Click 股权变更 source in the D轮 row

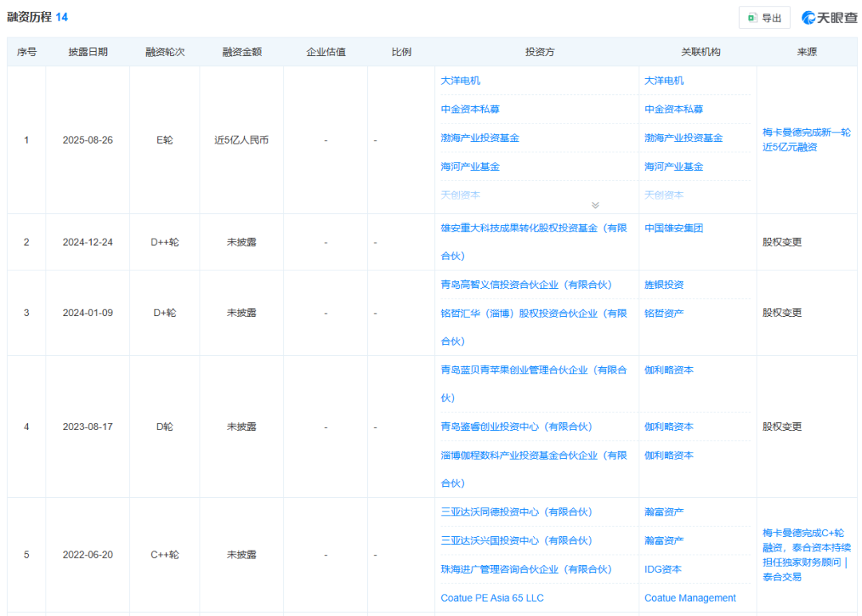(781, 426)
